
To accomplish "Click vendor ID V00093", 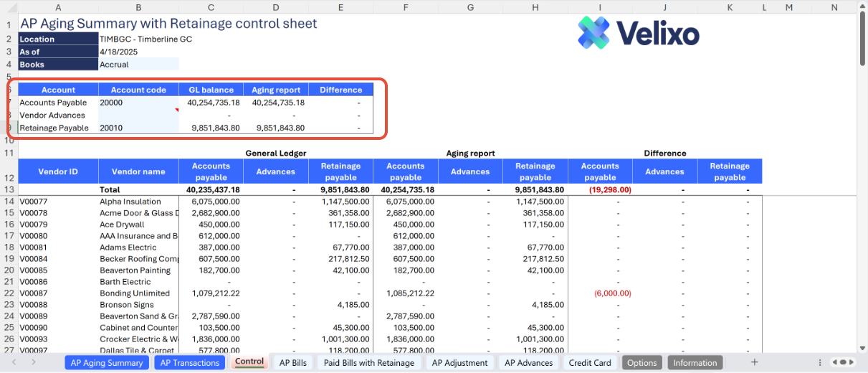I will pos(34,339).
